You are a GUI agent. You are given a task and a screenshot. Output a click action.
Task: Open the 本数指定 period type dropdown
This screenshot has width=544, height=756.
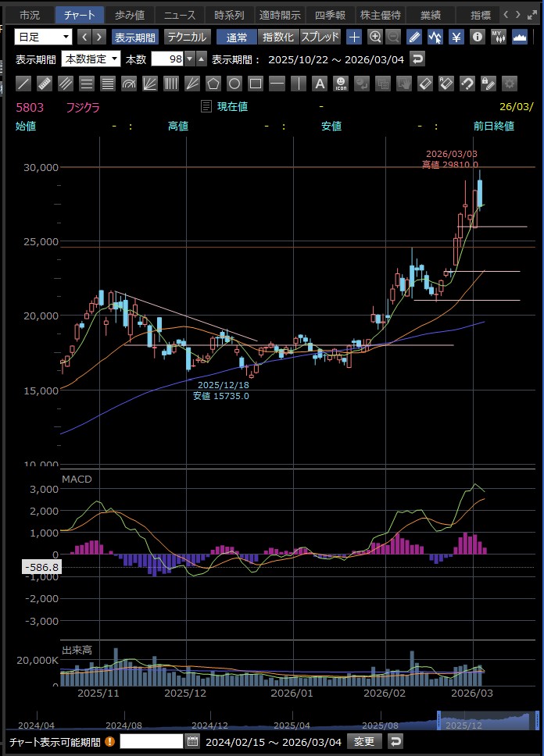91,59
